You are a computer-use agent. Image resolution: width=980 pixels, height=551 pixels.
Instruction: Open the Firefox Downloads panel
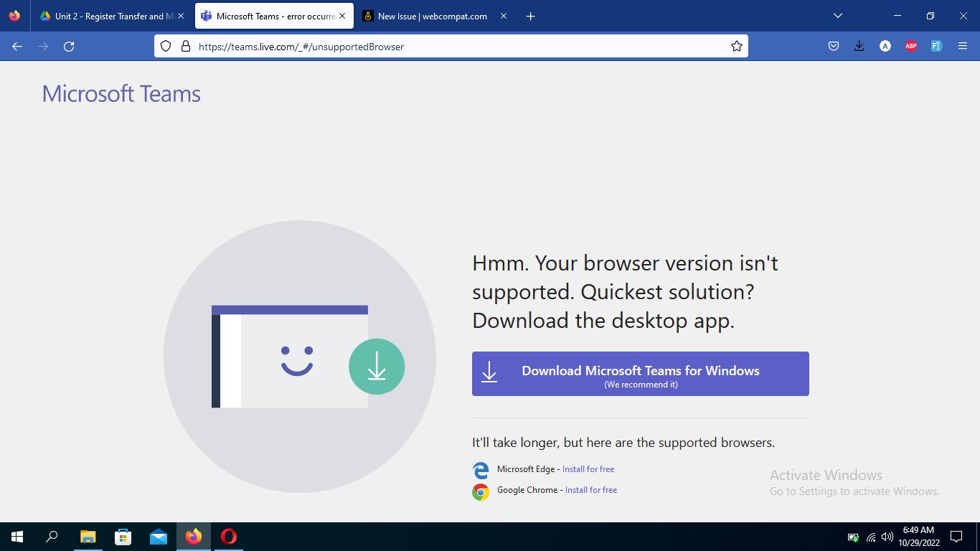[859, 47]
